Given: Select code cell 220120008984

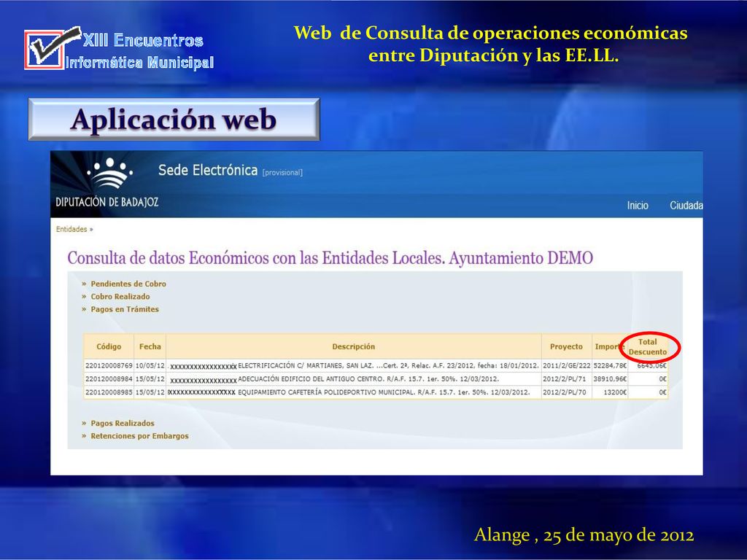Looking at the screenshot, I should pos(109,379).
